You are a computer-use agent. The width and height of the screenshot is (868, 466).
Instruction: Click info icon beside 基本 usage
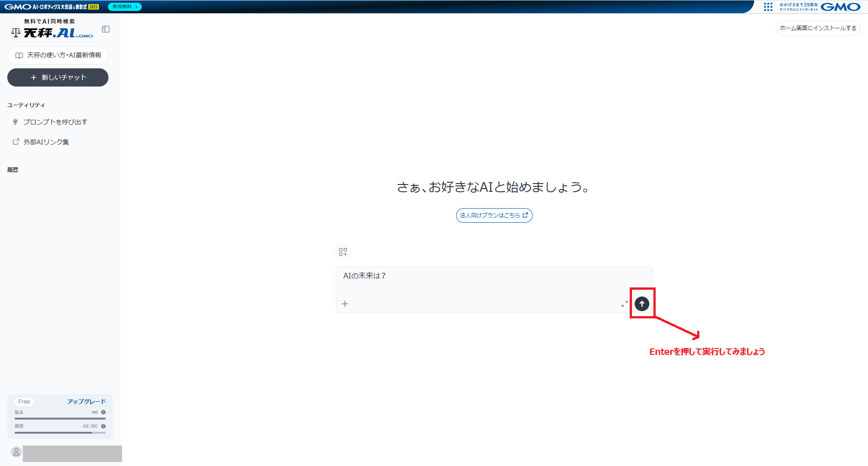(103, 412)
